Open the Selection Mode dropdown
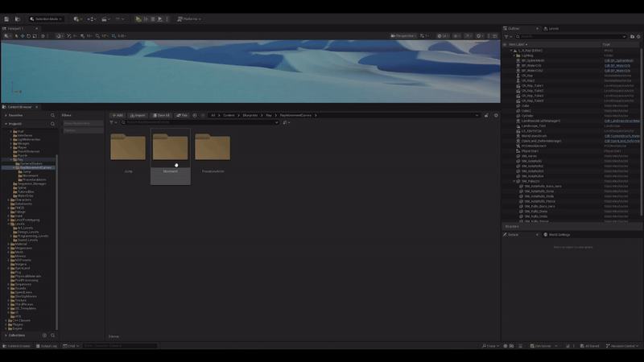 tap(46, 19)
